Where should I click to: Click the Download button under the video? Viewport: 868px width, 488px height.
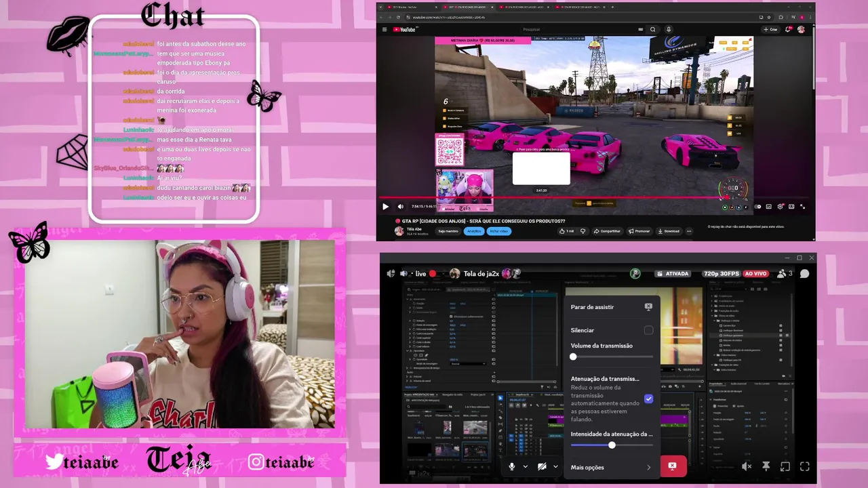(x=669, y=231)
